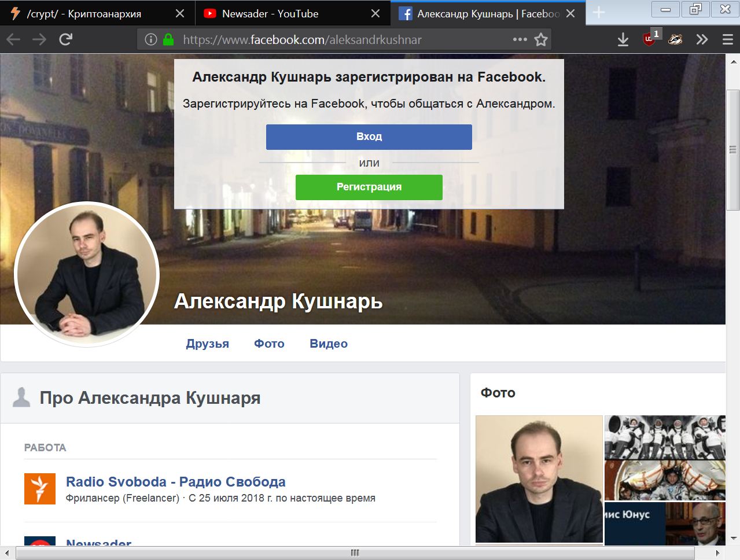
Task: Open Radio Svoboda - Радио Свобода link
Action: pos(176,482)
